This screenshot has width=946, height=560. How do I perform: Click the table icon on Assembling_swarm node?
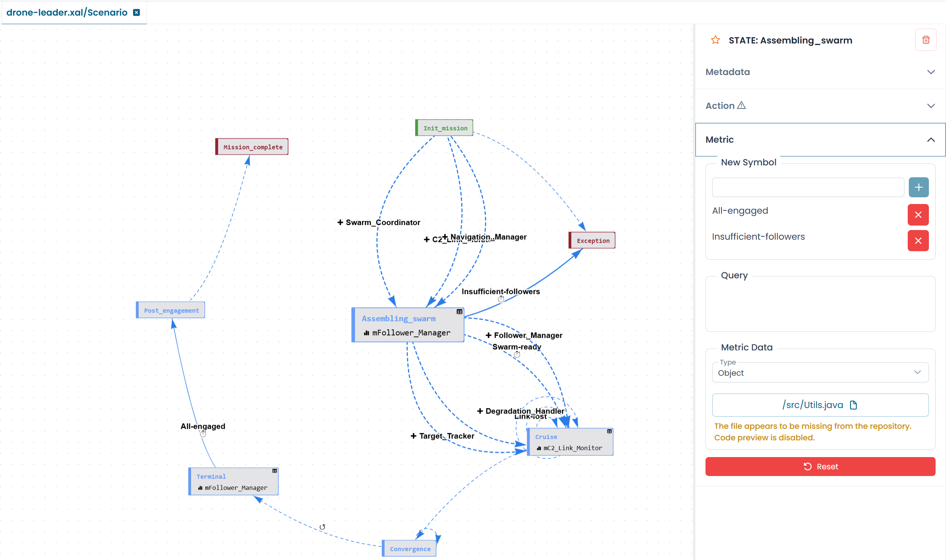(x=459, y=312)
